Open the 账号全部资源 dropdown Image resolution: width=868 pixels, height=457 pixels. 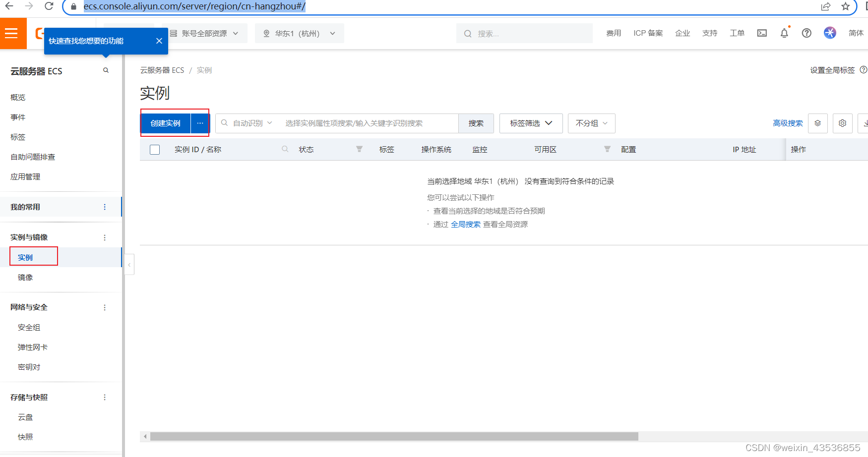[204, 33]
